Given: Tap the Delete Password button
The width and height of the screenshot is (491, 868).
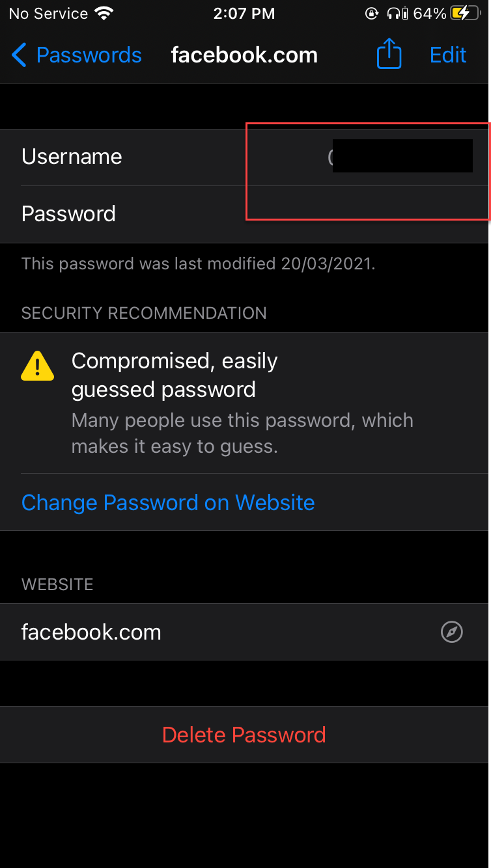Looking at the screenshot, I should click(x=244, y=735).
